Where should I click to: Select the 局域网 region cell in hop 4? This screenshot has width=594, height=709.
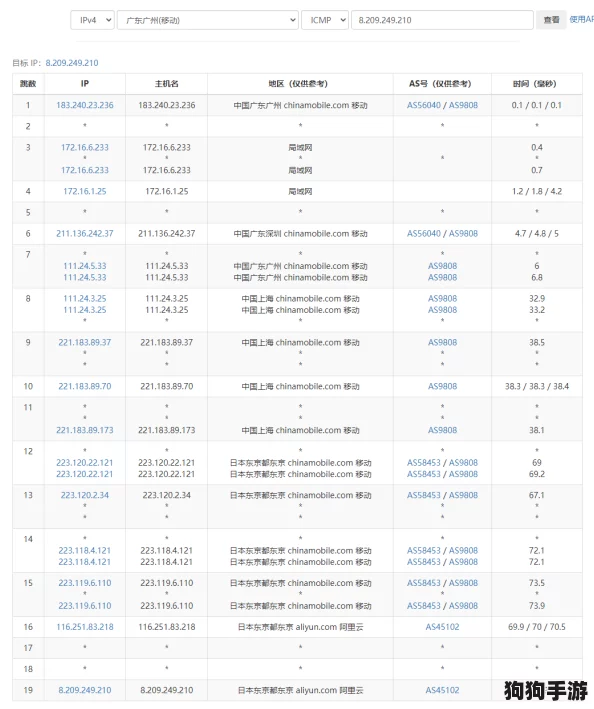point(300,191)
